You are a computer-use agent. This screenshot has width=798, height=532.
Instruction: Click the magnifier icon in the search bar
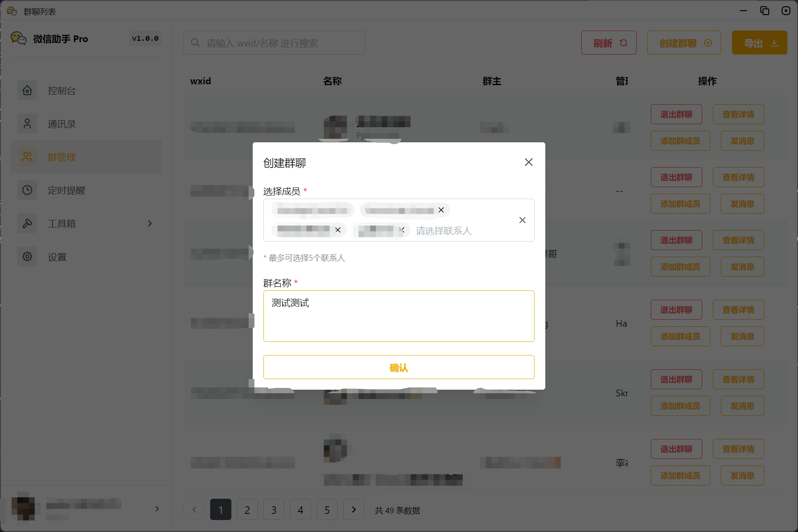tap(195, 42)
